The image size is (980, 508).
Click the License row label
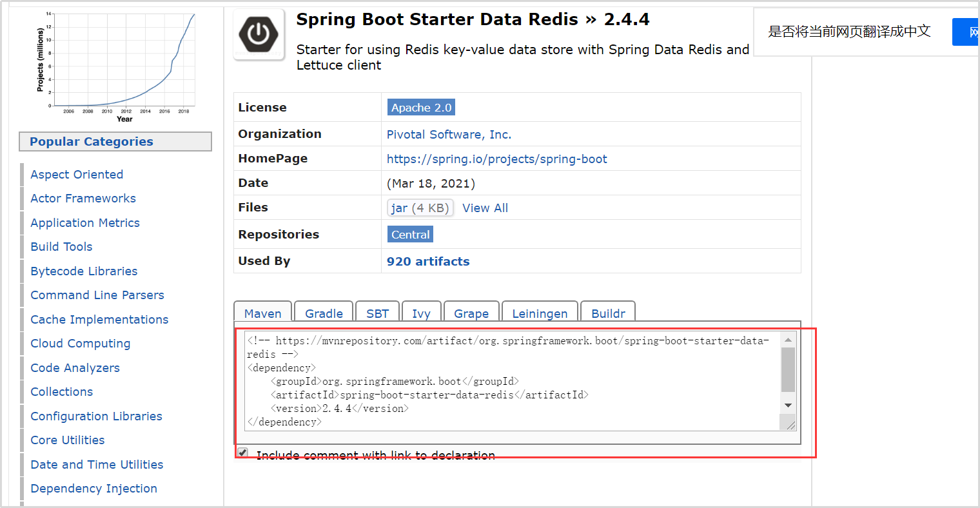coord(262,107)
